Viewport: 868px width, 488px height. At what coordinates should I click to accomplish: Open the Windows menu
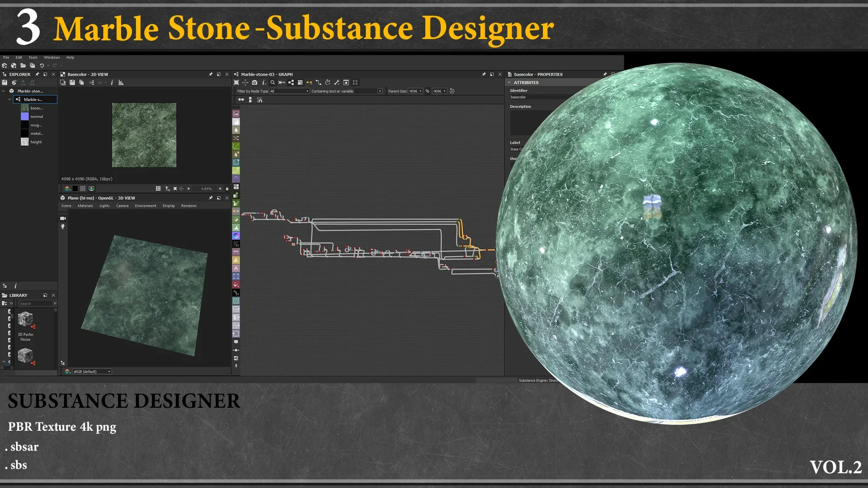coord(52,57)
